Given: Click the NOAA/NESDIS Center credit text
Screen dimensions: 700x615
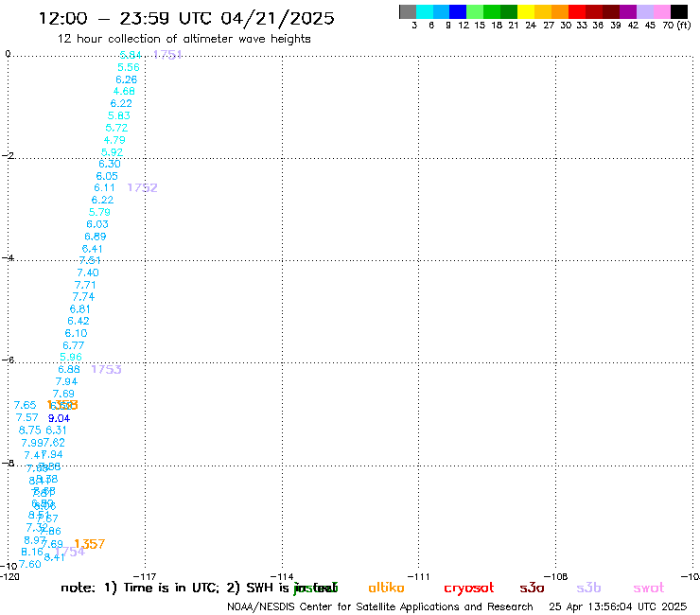Looking at the screenshot, I should (380, 607).
